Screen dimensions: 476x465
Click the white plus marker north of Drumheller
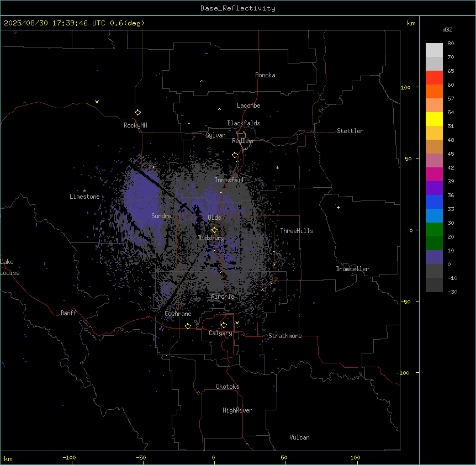(338, 207)
